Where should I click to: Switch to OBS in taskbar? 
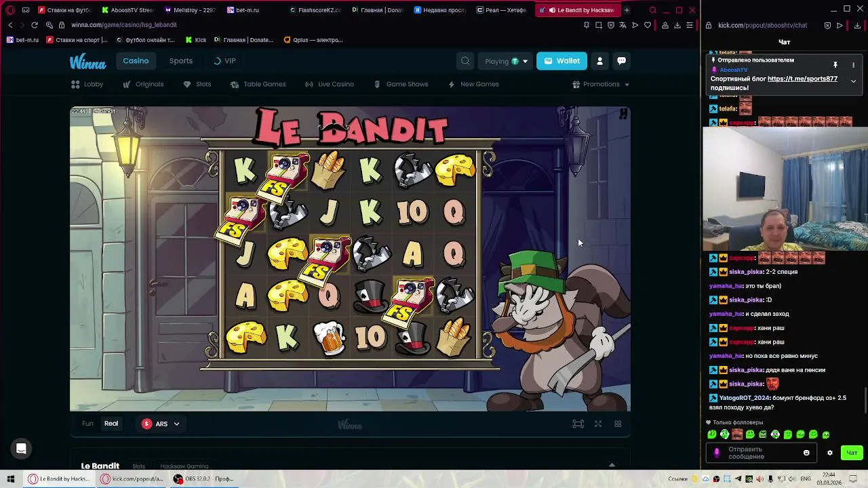coord(203,479)
